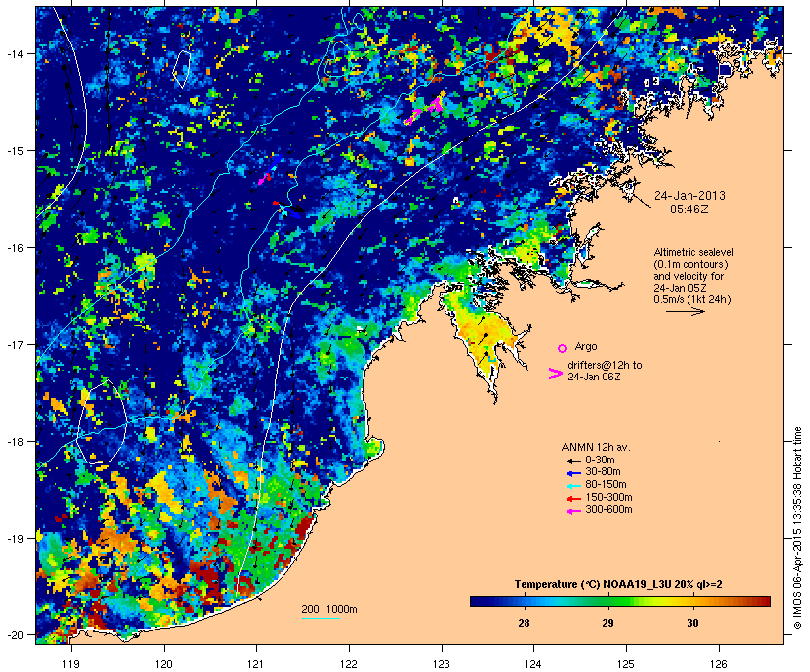Click the closed white sealevel contour near 120.2E -14
Screen dimensions: 810x672
point(182,69)
